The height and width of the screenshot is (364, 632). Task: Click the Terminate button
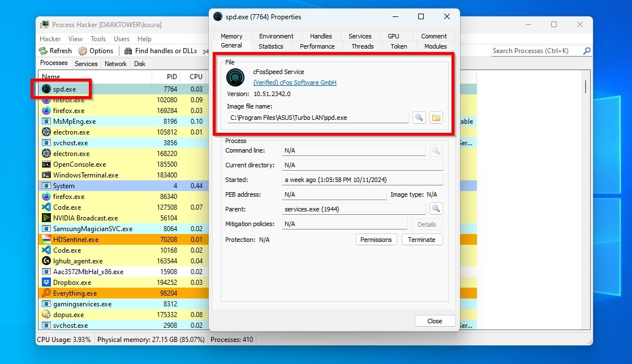click(422, 240)
